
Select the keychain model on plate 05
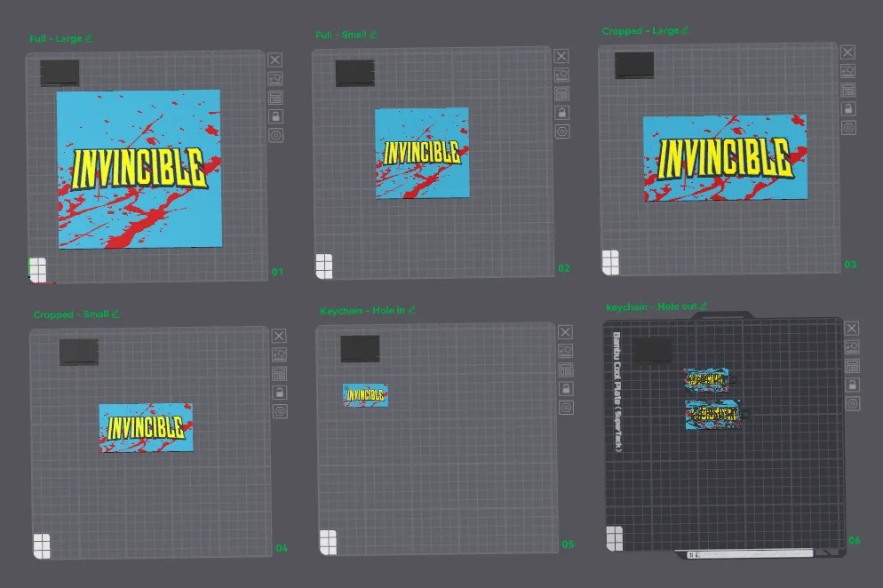tap(365, 395)
